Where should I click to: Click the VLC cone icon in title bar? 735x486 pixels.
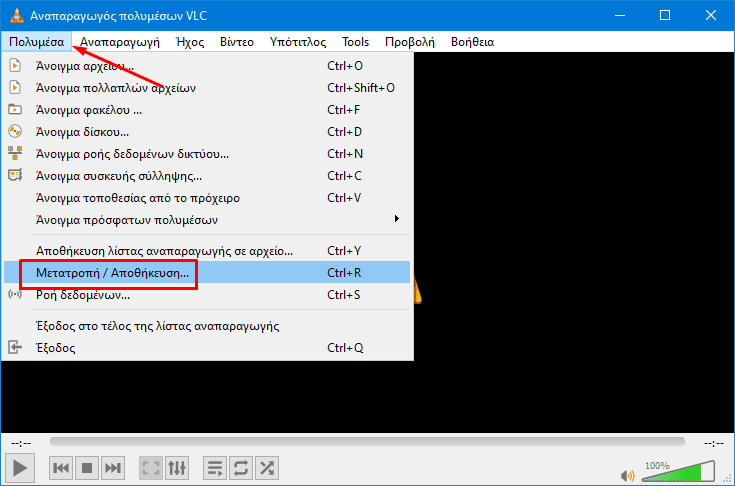pos(17,15)
